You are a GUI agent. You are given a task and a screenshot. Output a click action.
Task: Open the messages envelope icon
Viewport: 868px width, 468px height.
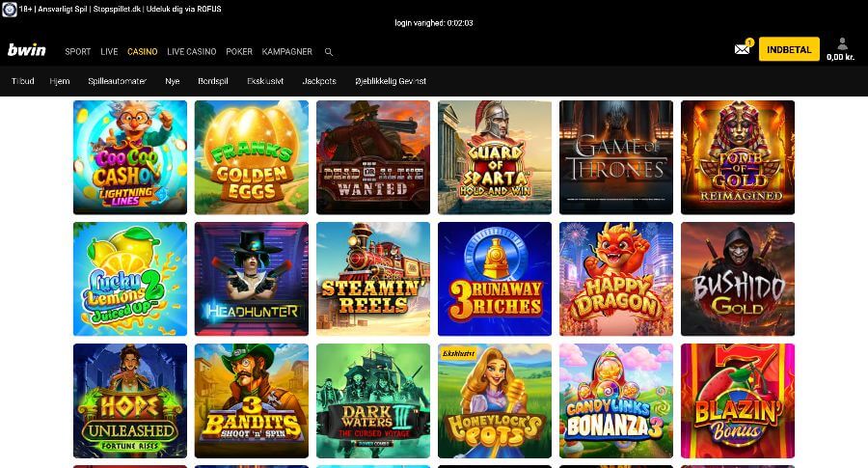tap(742, 49)
